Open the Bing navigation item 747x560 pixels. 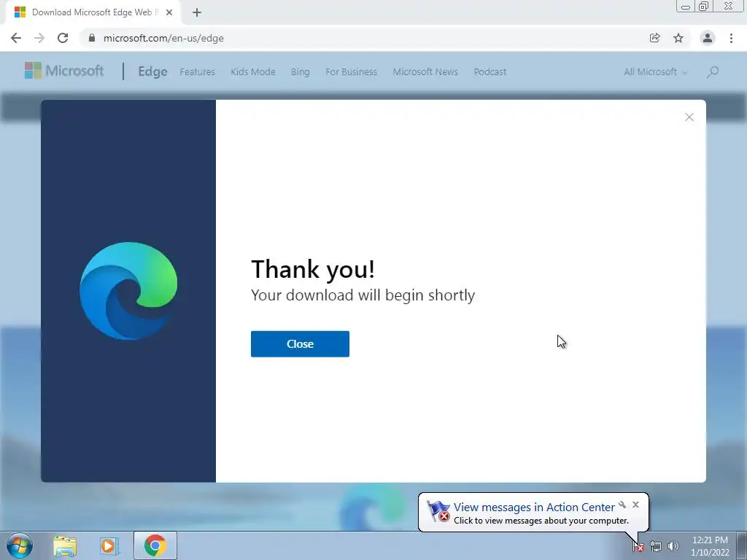[x=300, y=72]
